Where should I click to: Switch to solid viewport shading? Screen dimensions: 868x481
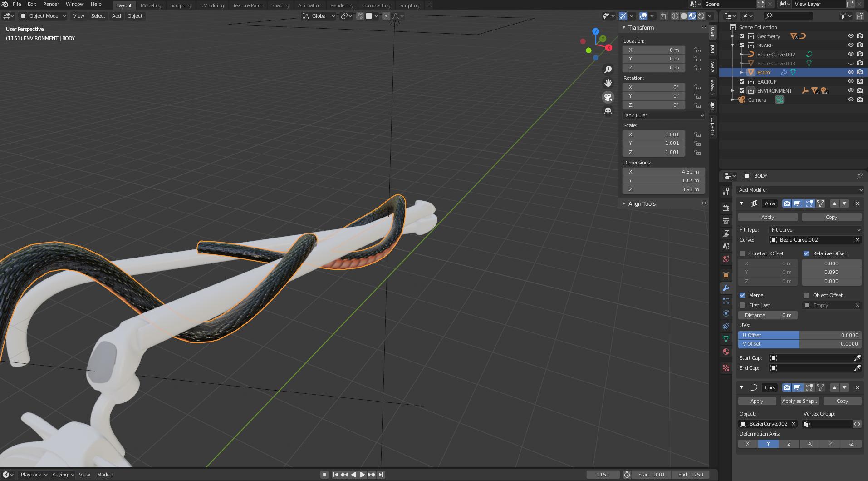pos(684,16)
